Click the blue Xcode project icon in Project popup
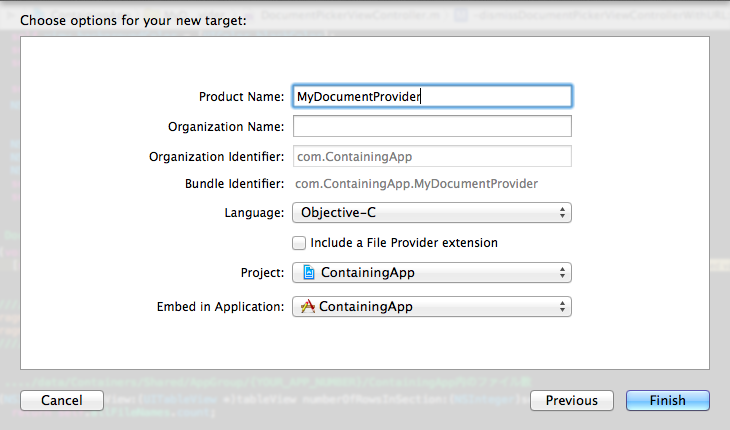The height and width of the screenshot is (430, 730). tap(309, 272)
